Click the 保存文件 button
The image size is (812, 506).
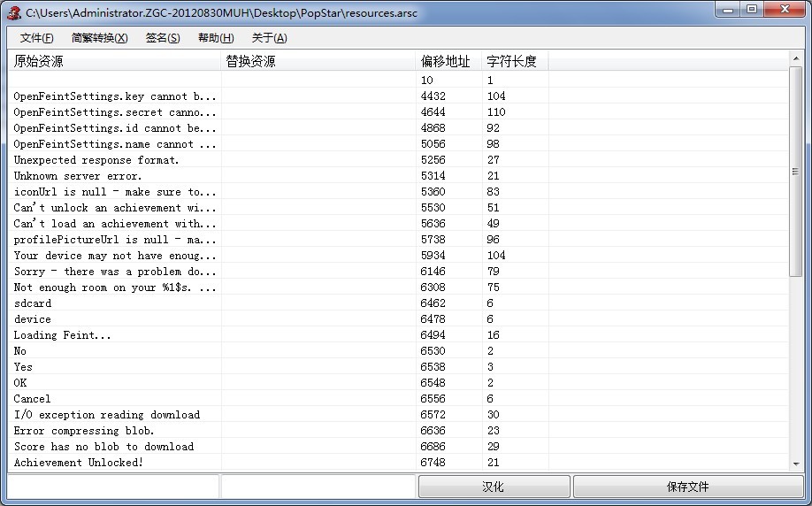click(687, 487)
